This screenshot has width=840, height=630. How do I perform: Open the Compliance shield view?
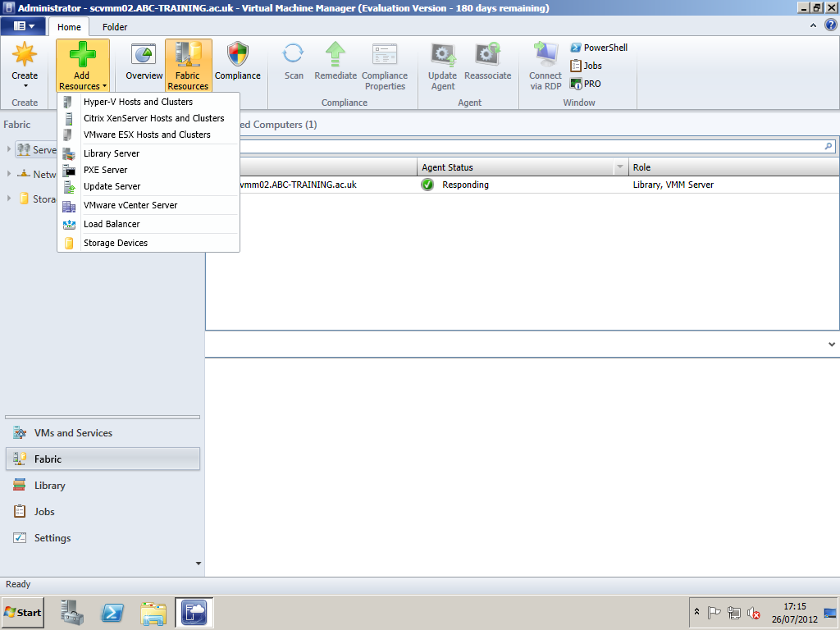tap(238, 62)
